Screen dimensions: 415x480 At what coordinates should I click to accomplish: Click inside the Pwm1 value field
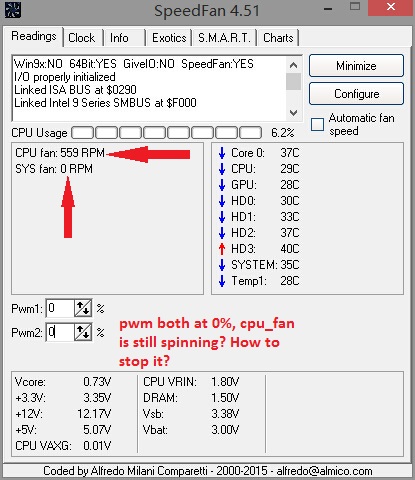(60, 308)
